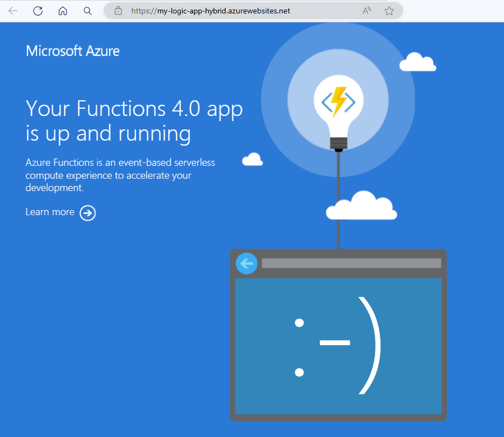Viewport: 504px width, 437px height.
Task: Click the heading 'Your Functions 4.0 app'
Action: (x=134, y=109)
